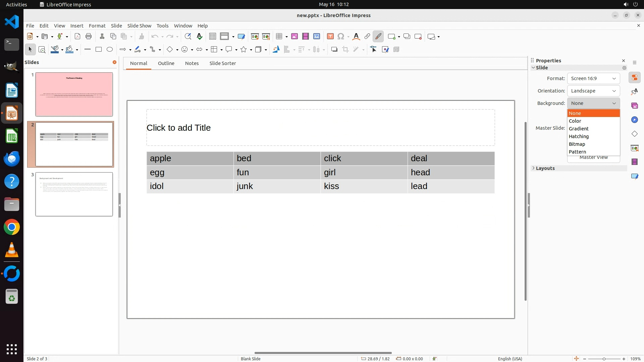Click the Export as PDF icon
The height and width of the screenshot is (362, 644).
tap(77, 37)
